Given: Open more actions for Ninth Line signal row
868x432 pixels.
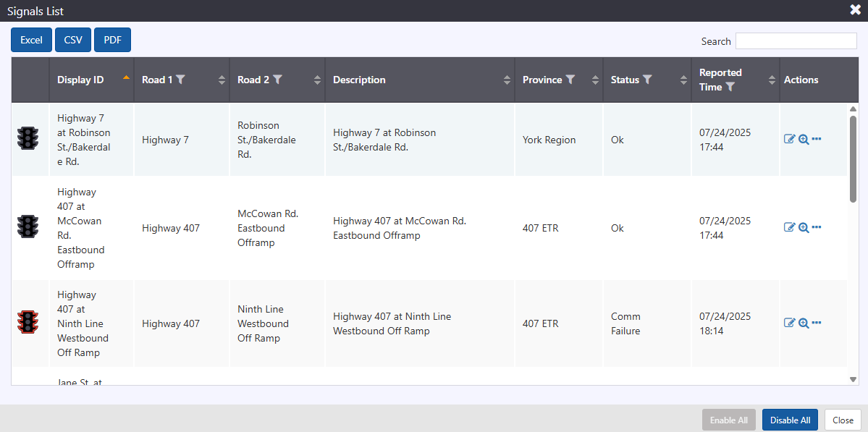Looking at the screenshot, I should [817, 323].
